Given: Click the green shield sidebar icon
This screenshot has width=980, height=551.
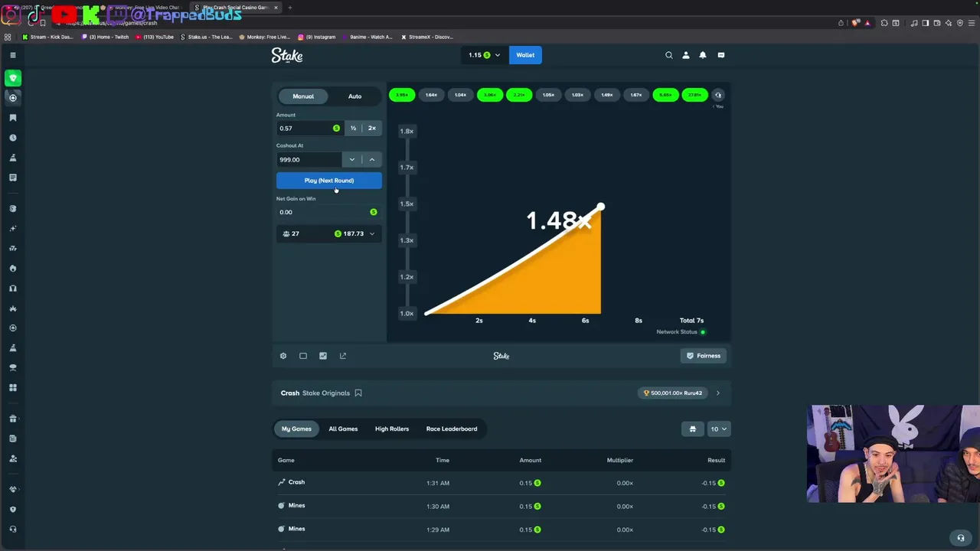Looking at the screenshot, I should [x=13, y=78].
